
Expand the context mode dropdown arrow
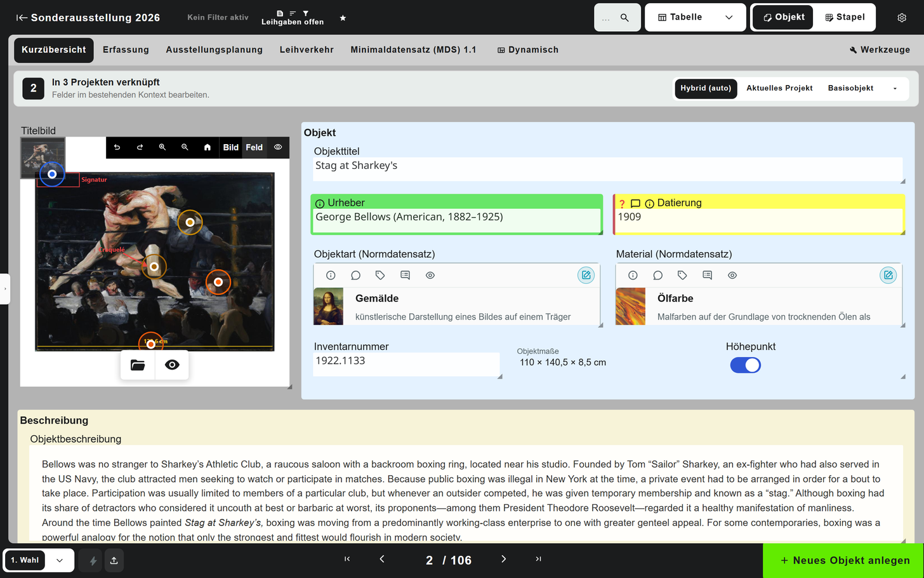[895, 88]
